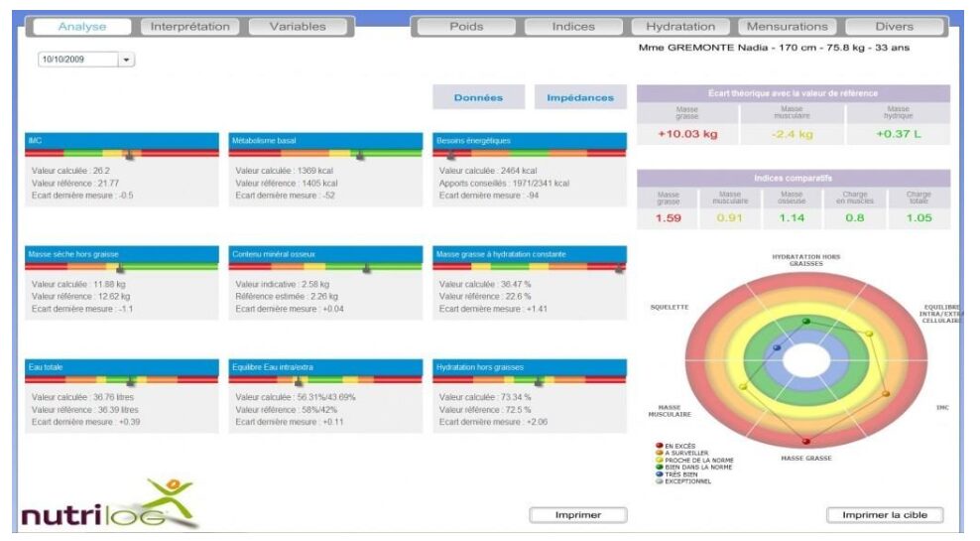
Task: Switch to the Interprétation tab
Action: pos(190,27)
